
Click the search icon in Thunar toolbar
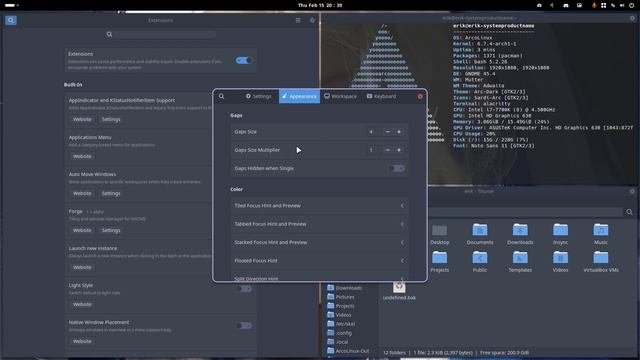[629, 212]
